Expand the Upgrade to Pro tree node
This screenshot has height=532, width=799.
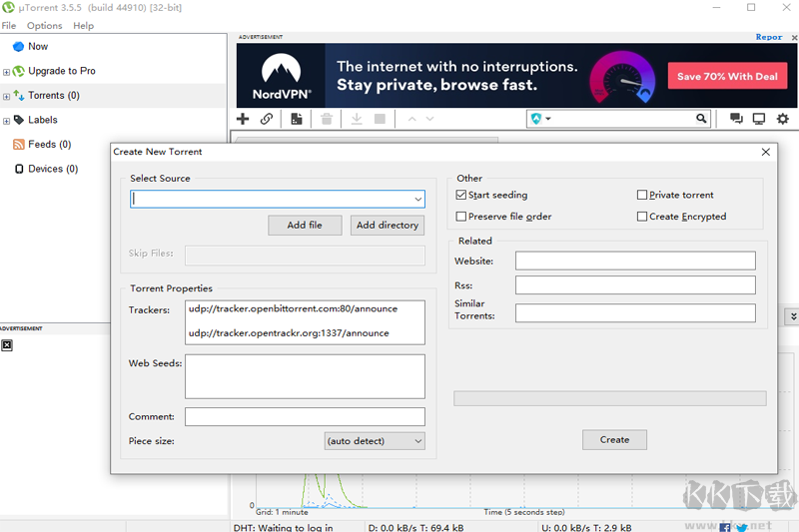[6, 72]
